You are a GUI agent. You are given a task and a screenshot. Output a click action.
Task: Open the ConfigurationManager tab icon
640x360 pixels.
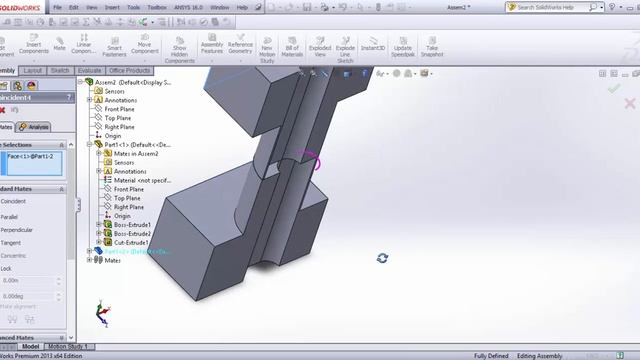click(x=17, y=85)
